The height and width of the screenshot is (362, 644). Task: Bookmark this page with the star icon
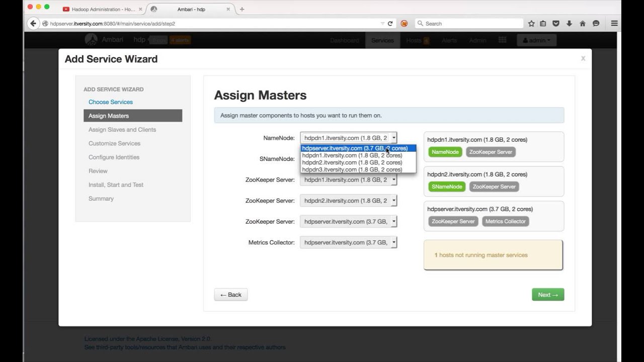point(531,23)
